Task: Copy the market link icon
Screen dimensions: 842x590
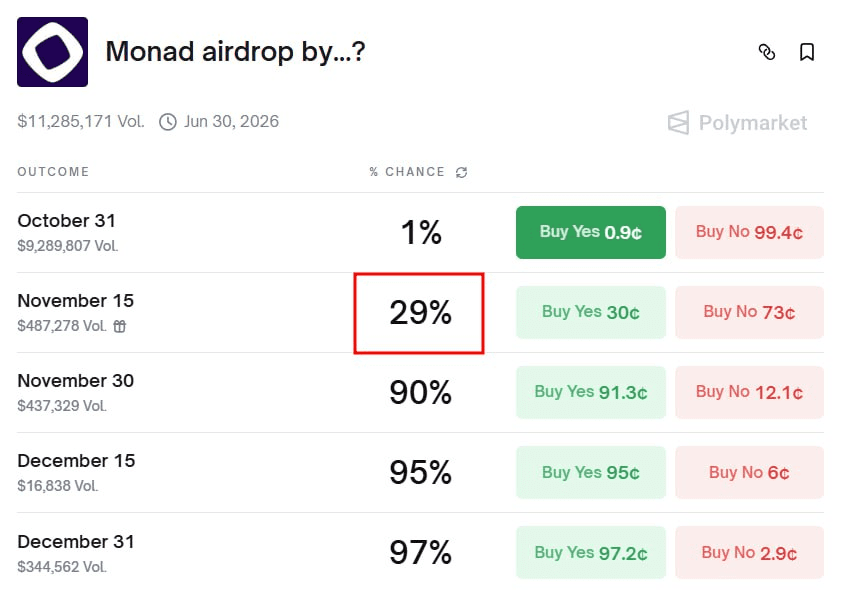Action: pos(767,52)
